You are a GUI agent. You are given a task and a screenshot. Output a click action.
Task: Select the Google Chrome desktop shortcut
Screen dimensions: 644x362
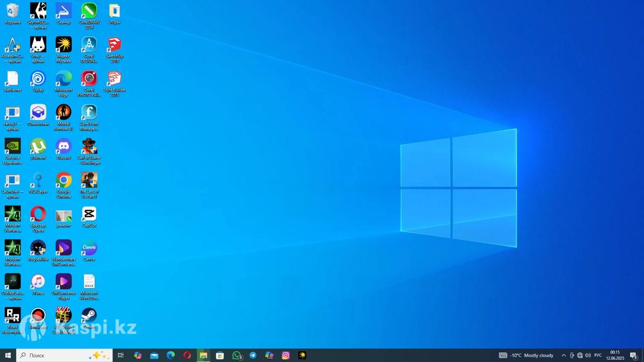point(63,186)
